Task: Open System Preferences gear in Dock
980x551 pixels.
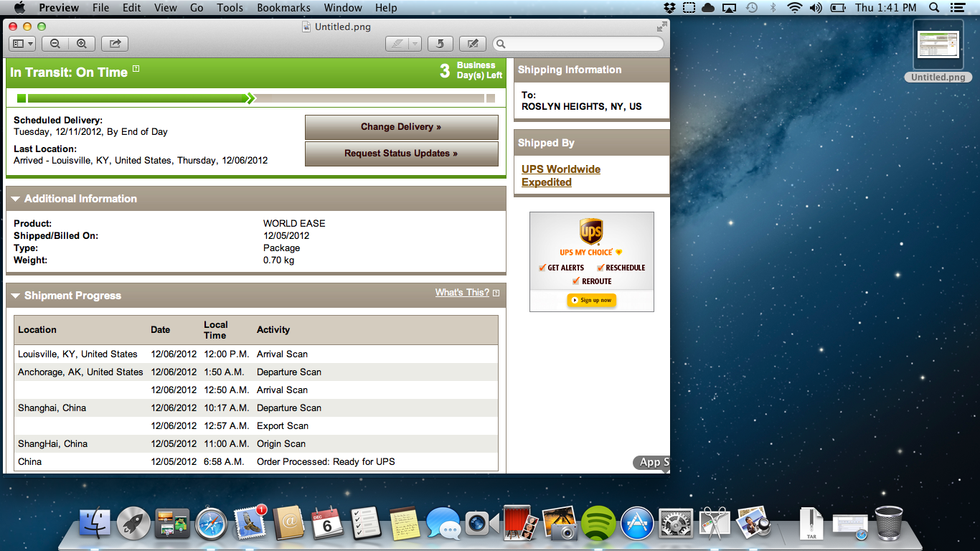Action: 676,524
